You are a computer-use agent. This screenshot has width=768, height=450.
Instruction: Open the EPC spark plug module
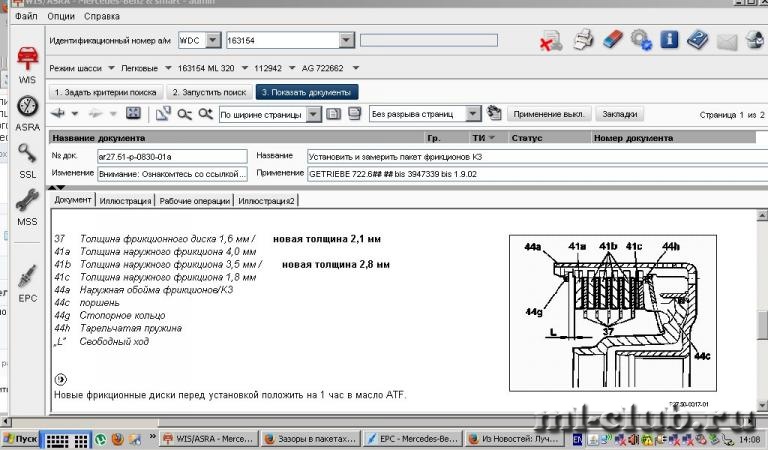27,283
